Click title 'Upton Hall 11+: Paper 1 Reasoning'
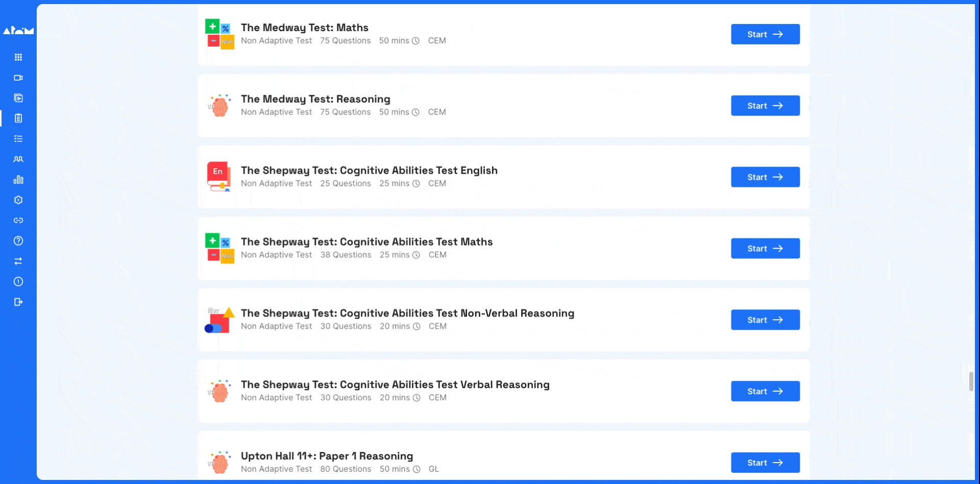Image resolution: width=980 pixels, height=484 pixels. [x=327, y=456]
